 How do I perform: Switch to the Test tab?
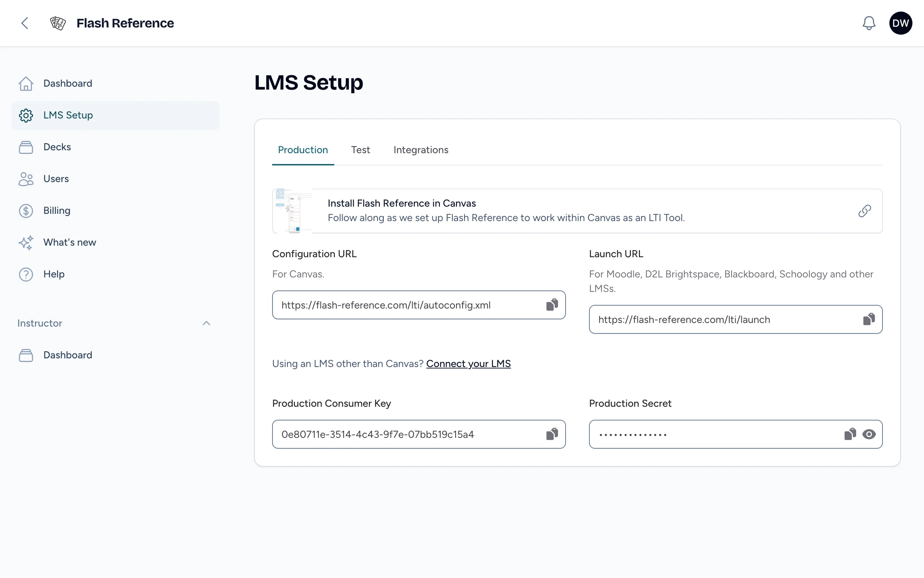click(361, 150)
